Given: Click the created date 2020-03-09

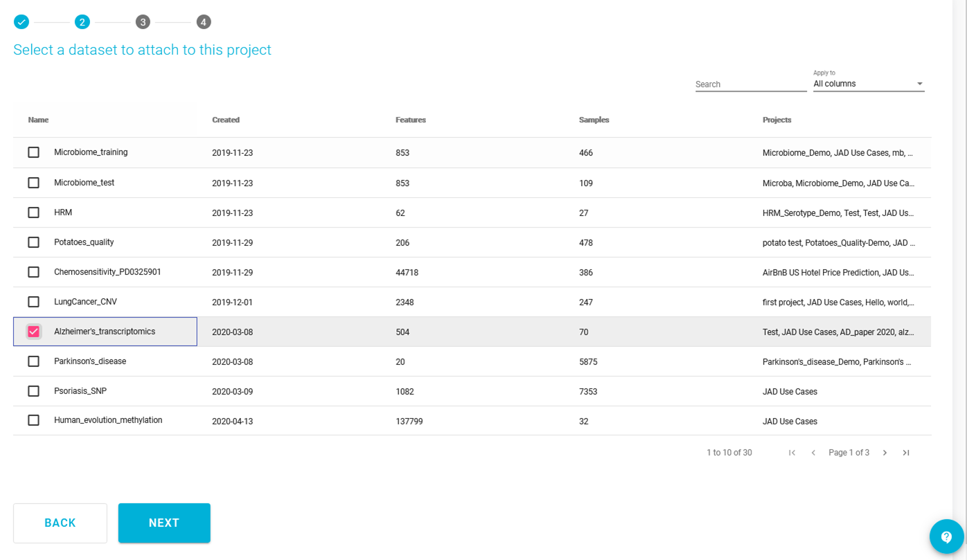Looking at the screenshot, I should (232, 392).
